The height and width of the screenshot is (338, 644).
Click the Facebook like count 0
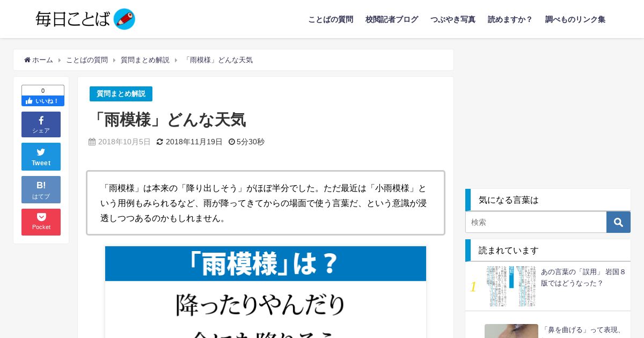coord(43,91)
